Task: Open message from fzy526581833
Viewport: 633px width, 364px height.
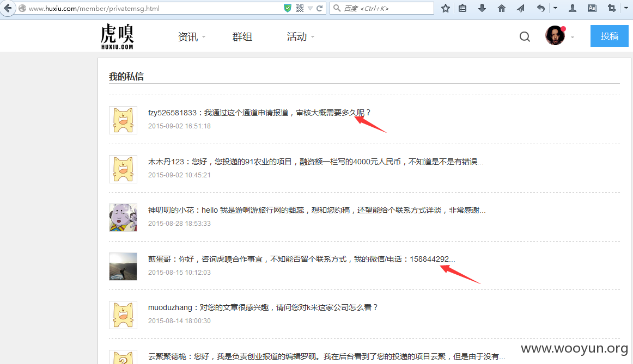Action: pos(259,113)
